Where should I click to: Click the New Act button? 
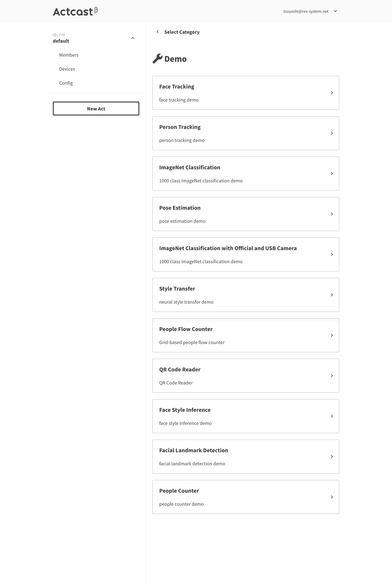point(96,109)
